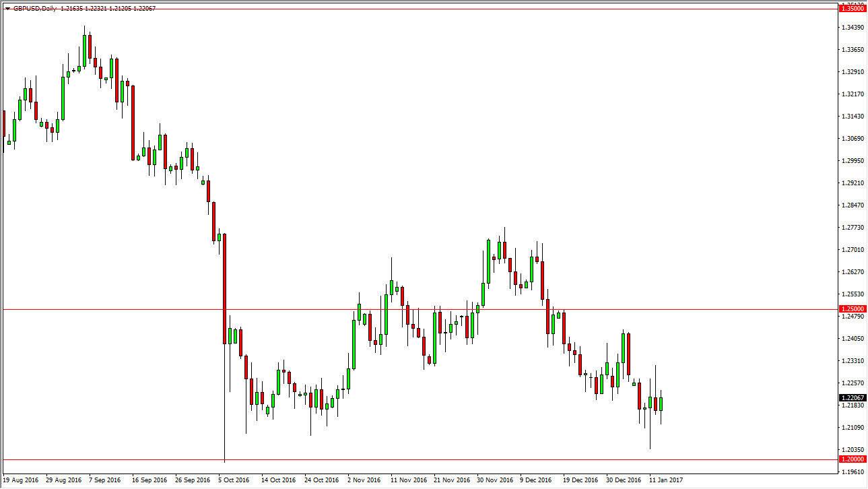The image size is (868, 489).
Task: Click the 19 Aug 2016 date label
Action: pos(20,481)
